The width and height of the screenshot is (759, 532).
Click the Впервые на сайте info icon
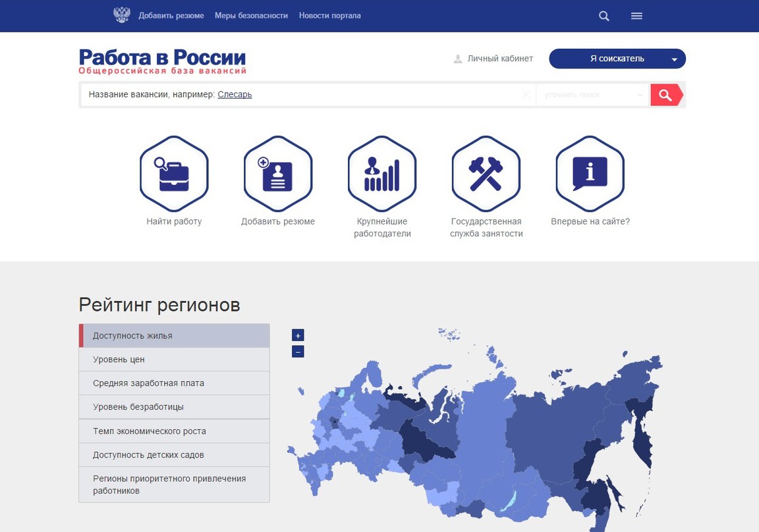pos(590,174)
